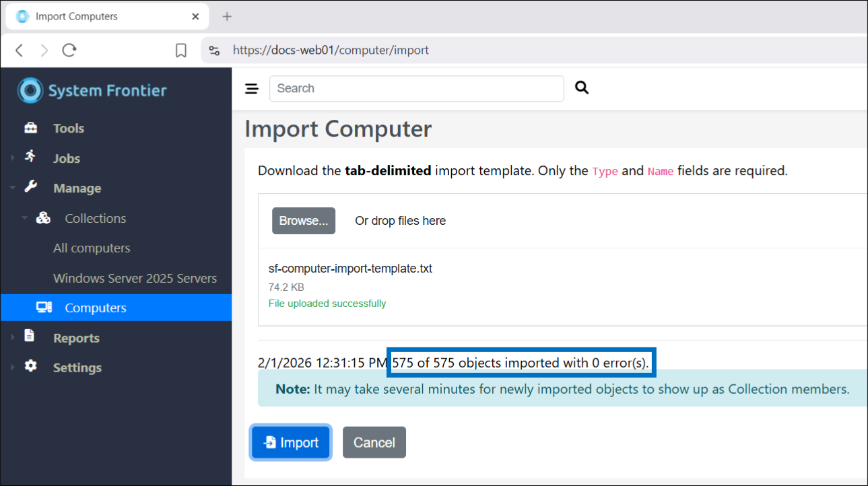This screenshot has height=486, width=868.
Task: Expand the Jobs menu arrow
Action: coord(12,158)
